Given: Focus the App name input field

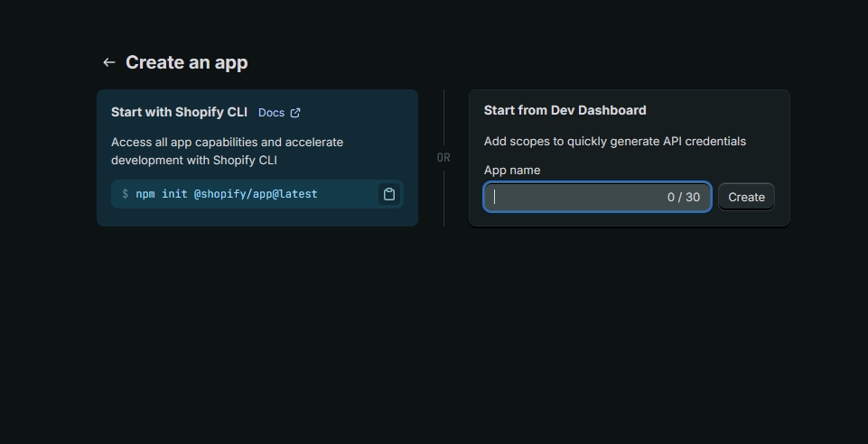Looking at the screenshot, I should (578, 197).
